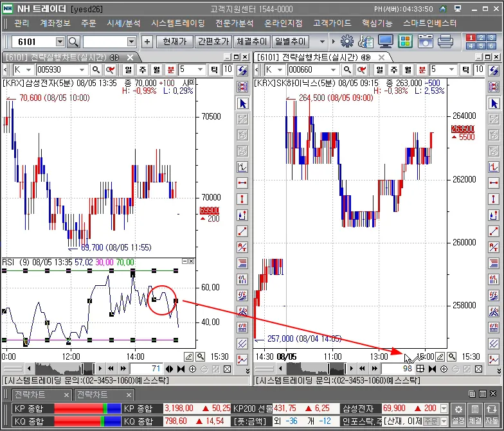Select virtual screen number 5
Image resolution: width=504 pixels, height=431 pixels.
point(481,46)
